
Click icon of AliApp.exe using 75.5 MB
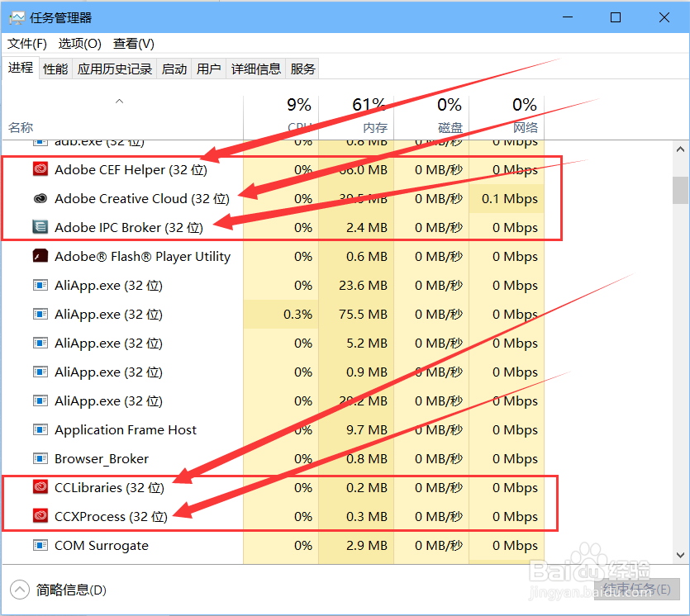(40, 315)
